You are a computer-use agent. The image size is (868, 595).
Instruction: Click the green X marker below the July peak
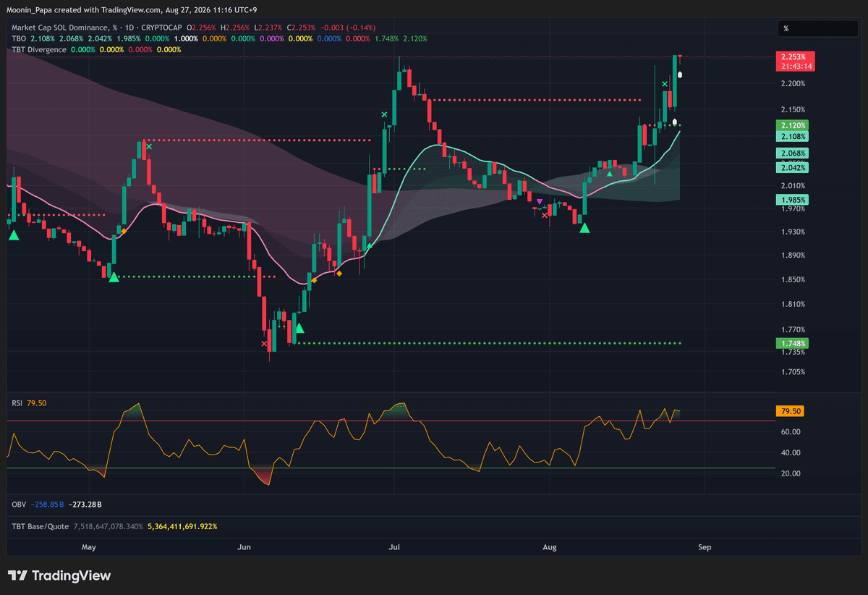pos(385,114)
